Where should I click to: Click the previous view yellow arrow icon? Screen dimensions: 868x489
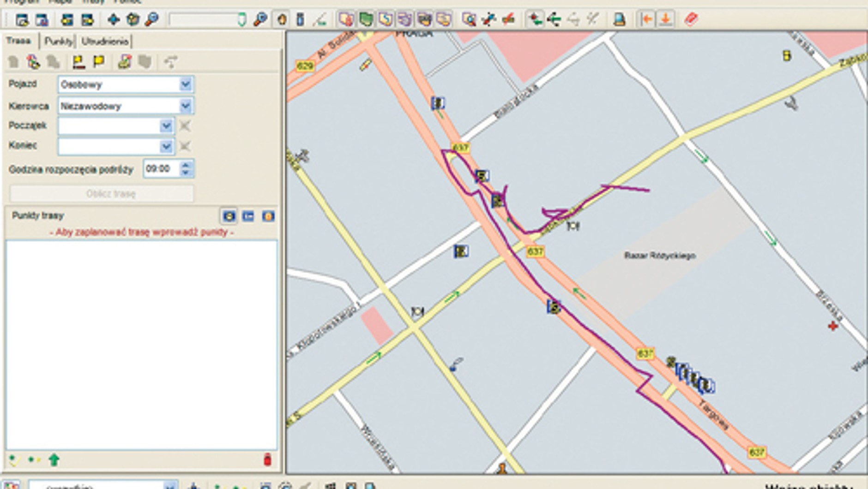pyautogui.click(x=67, y=19)
